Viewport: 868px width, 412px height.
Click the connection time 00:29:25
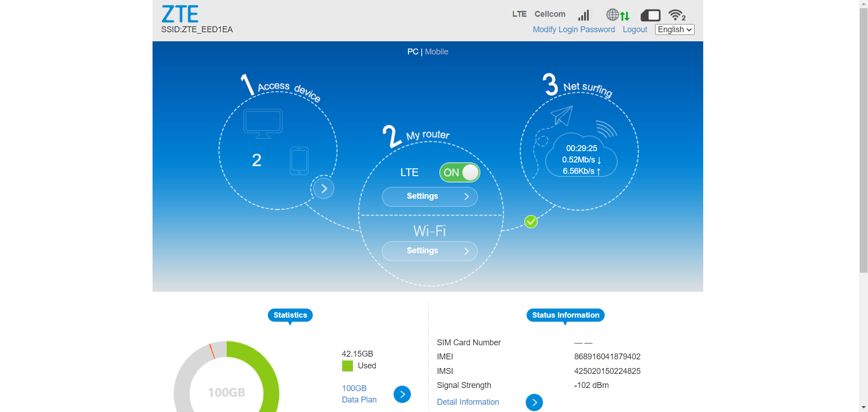point(582,148)
